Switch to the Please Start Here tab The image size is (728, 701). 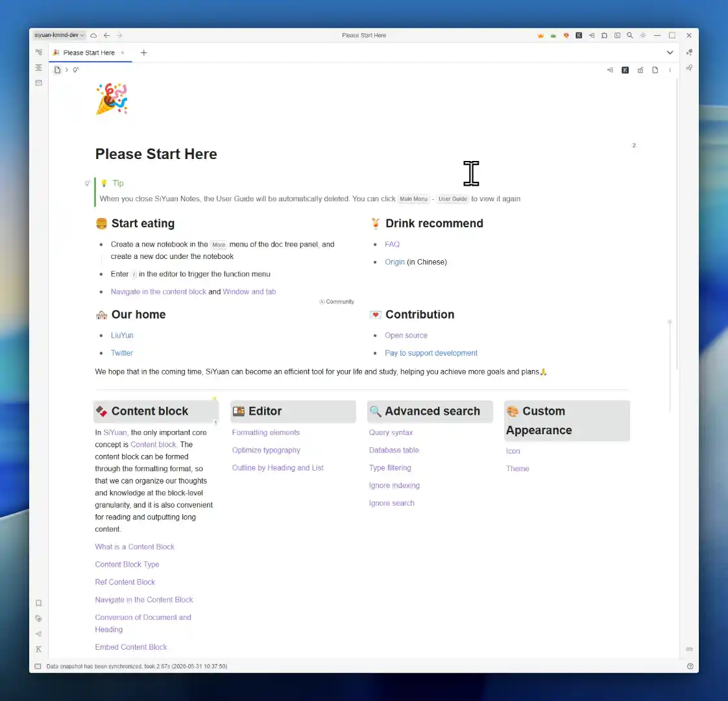click(x=89, y=53)
